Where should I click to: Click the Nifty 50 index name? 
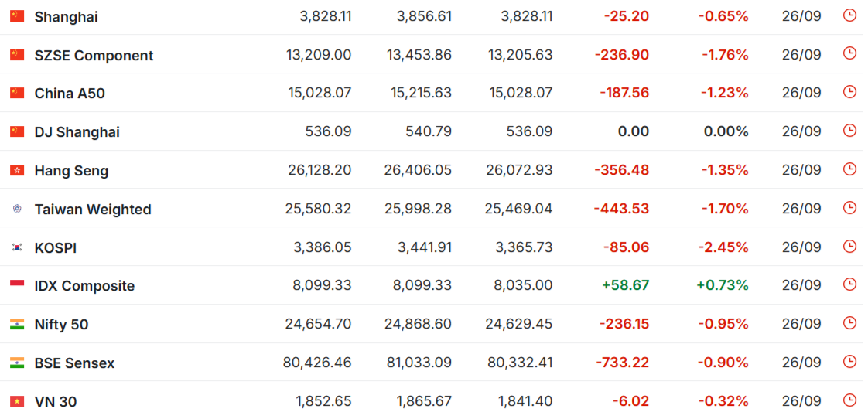tap(61, 325)
